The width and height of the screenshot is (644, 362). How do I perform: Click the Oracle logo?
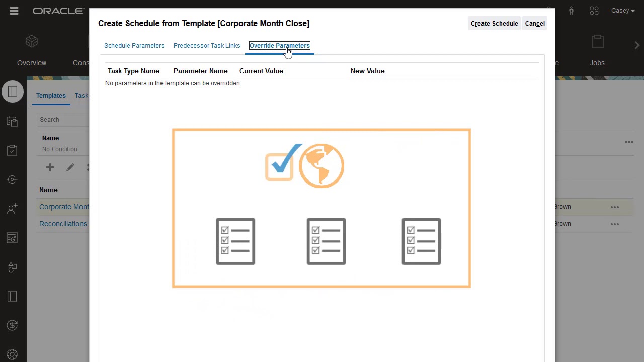click(58, 11)
